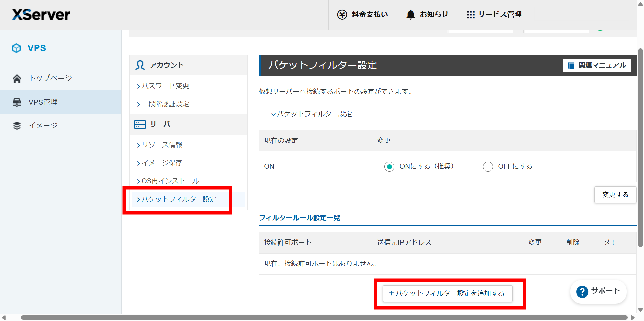Collapse the パケットフィルター設定 tab chevron
This screenshot has width=644, height=321.
[273, 115]
